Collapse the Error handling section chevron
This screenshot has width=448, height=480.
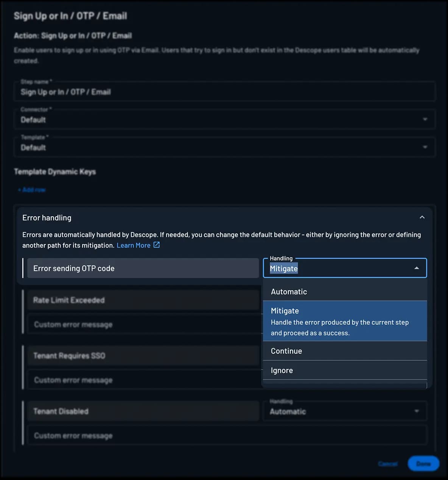(x=422, y=217)
